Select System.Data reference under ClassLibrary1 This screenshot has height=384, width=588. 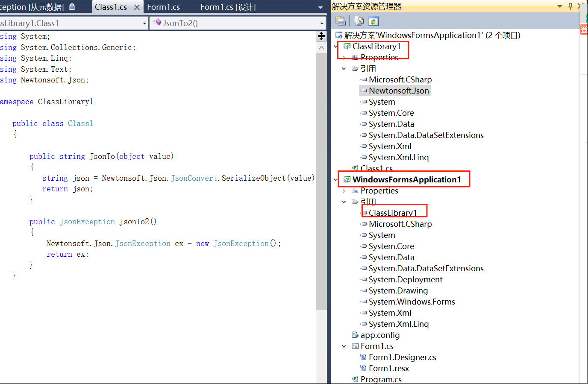pyautogui.click(x=391, y=124)
